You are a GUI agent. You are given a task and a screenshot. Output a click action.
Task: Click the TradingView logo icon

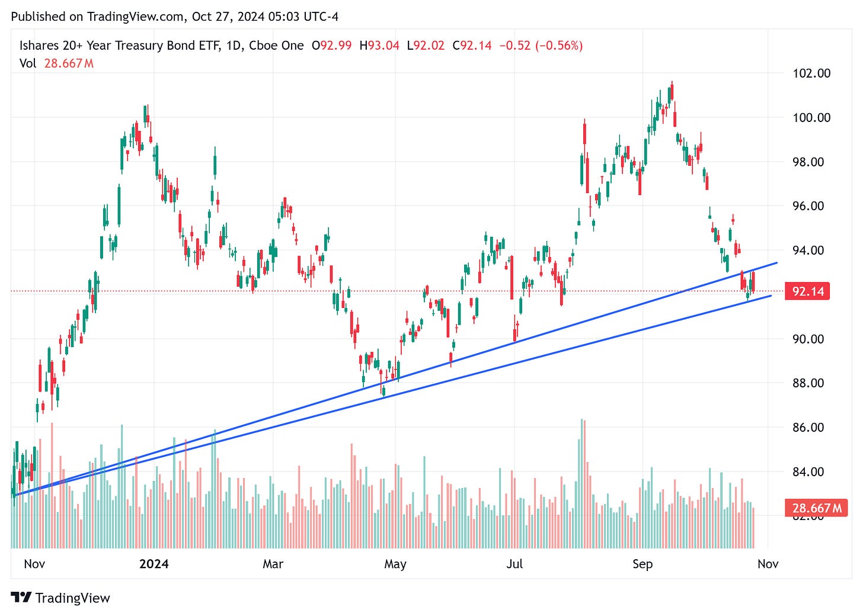tap(22, 598)
